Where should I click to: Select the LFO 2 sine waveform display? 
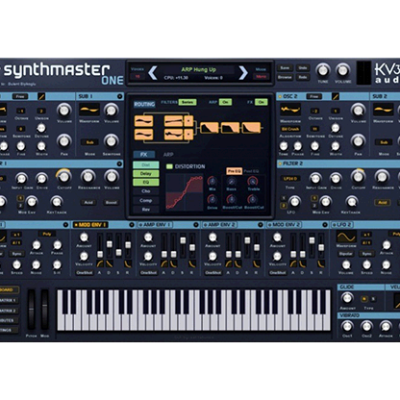click(346, 237)
